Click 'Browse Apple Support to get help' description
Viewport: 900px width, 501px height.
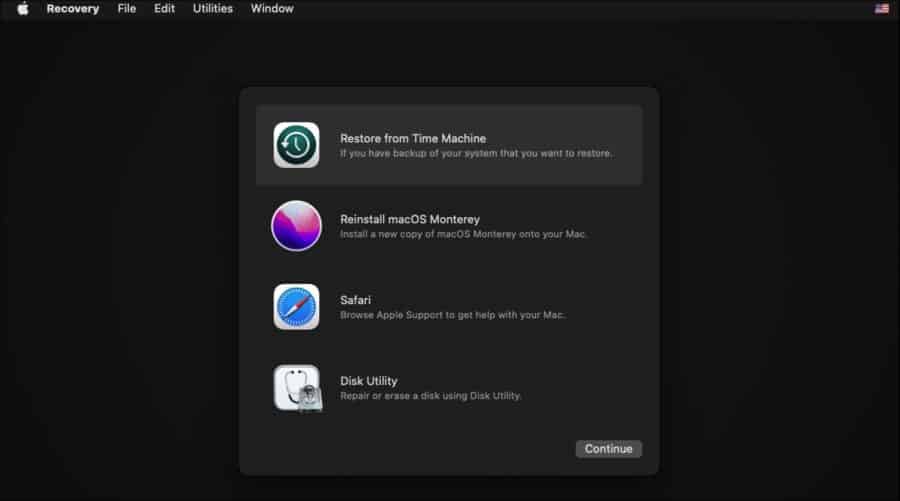point(452,315)
